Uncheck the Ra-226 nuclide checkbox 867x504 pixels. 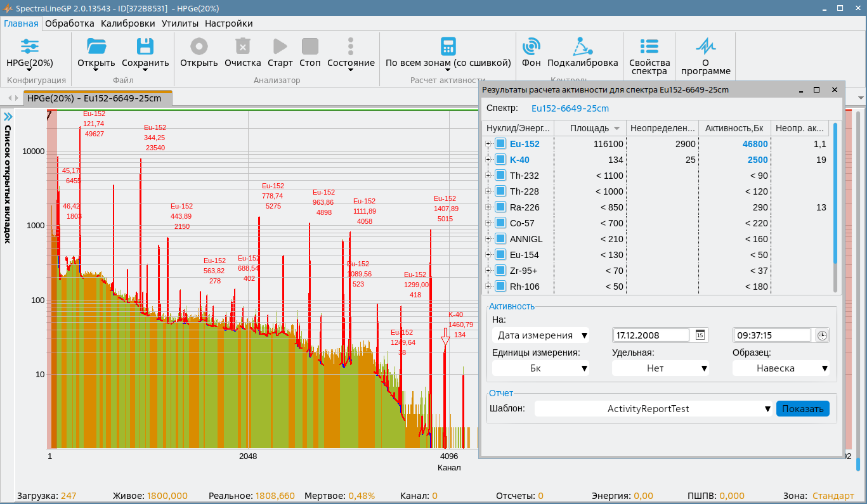500,207
